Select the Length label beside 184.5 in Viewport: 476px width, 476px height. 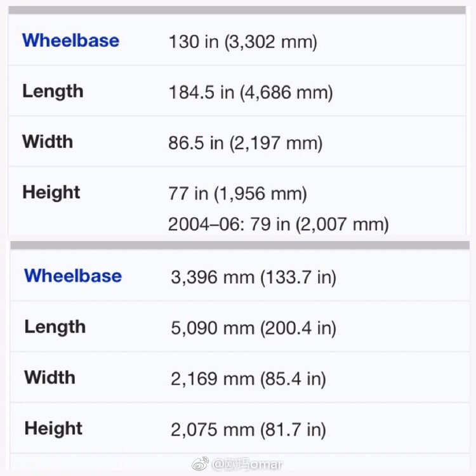[x=53, y=91]
